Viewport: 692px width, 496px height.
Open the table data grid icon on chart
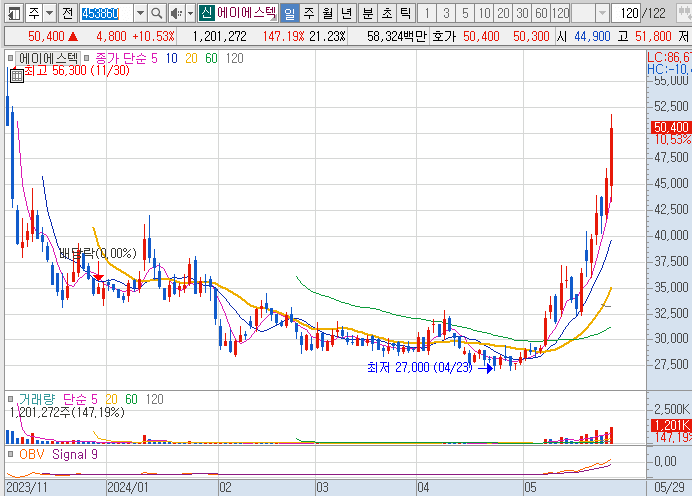(x=17, y=76)
